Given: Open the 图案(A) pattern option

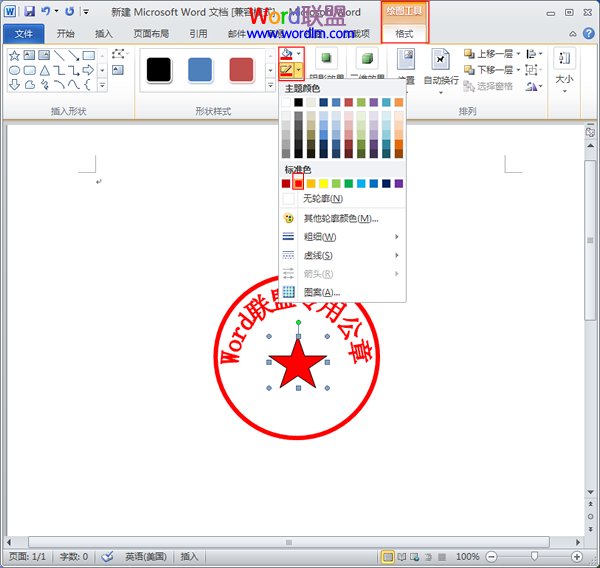Looking at the screenshot, I should [x=342, y=292].
